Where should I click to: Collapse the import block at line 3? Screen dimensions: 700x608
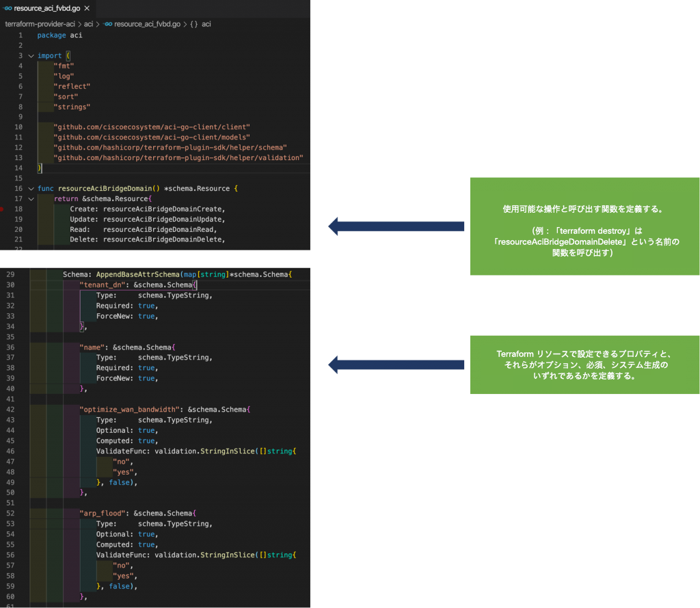(31, 55)
